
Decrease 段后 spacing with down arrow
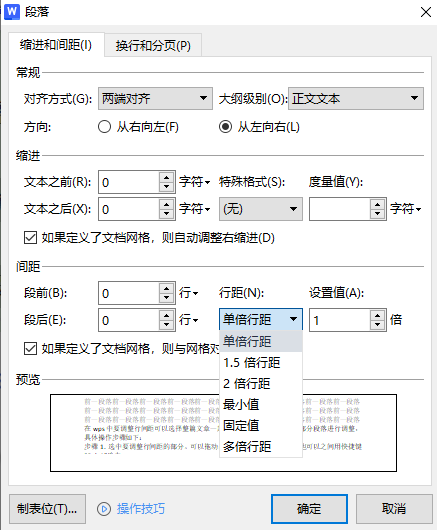(167, 325)
